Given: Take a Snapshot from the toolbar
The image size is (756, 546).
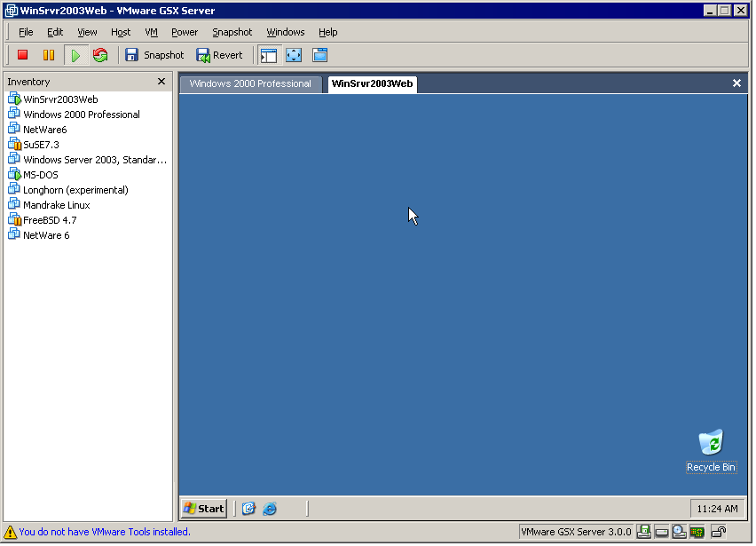Looking at the screenshot, I should (154, 55).
